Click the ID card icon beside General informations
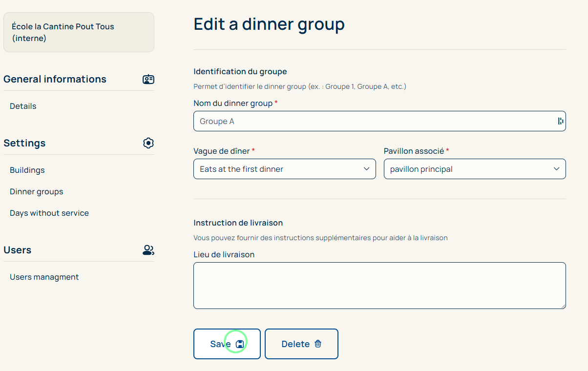The width and height of the screenshot is (588, 371). point(148,80)
